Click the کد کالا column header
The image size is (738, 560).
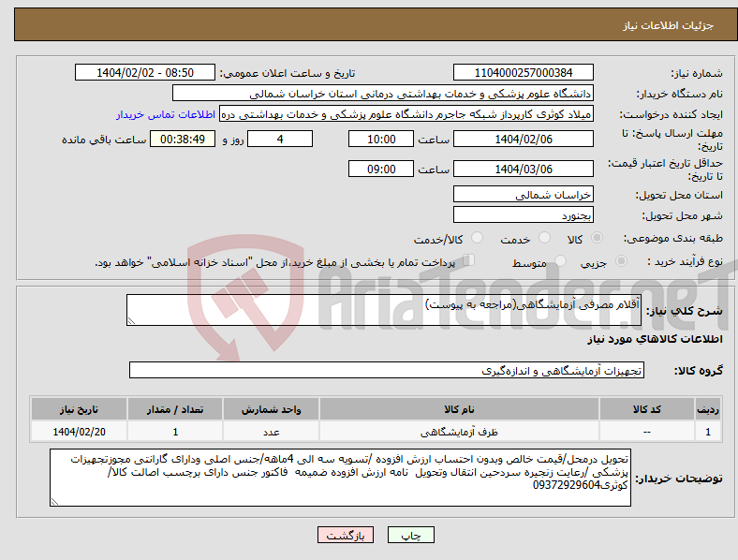pos(647,409)
